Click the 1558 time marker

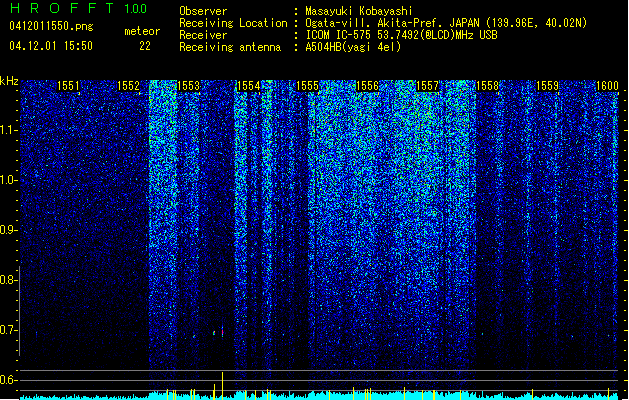pos(487,86)
